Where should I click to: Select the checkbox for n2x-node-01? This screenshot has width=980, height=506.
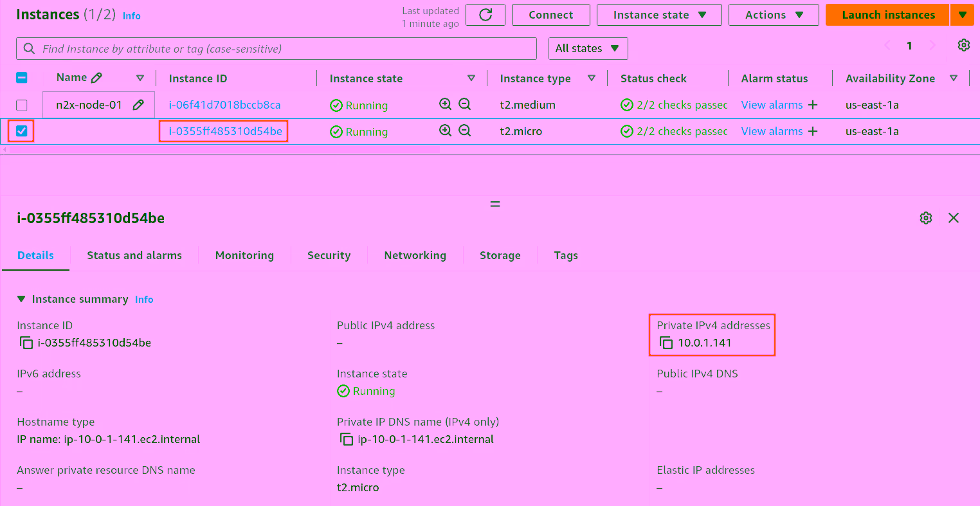(x=21, y=104)
